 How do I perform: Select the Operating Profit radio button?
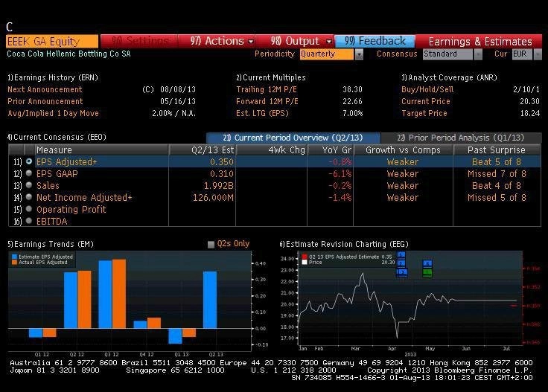(29, 209)
